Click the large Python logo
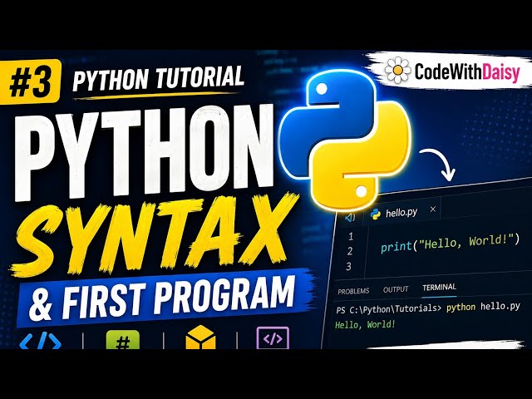Screen dimensions: 532x399 346,140
